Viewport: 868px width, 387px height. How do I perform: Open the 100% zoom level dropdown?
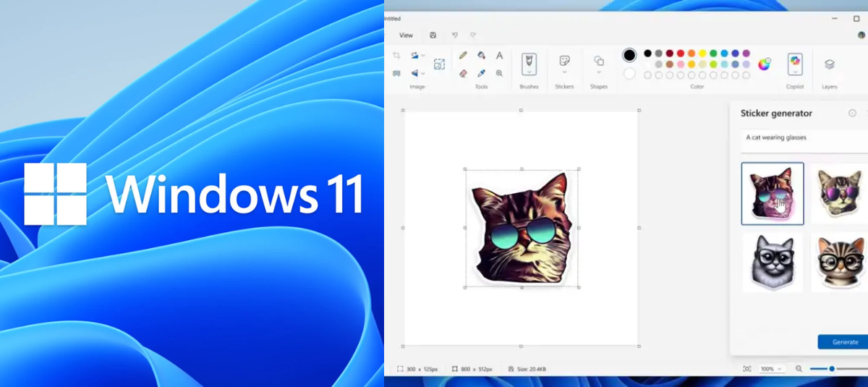(772, 369)
